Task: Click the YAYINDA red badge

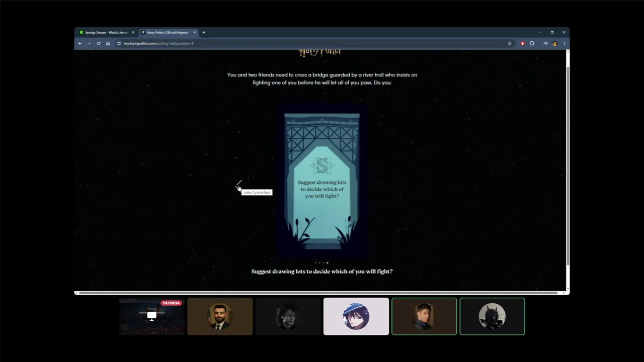Action: coord(171,303)
